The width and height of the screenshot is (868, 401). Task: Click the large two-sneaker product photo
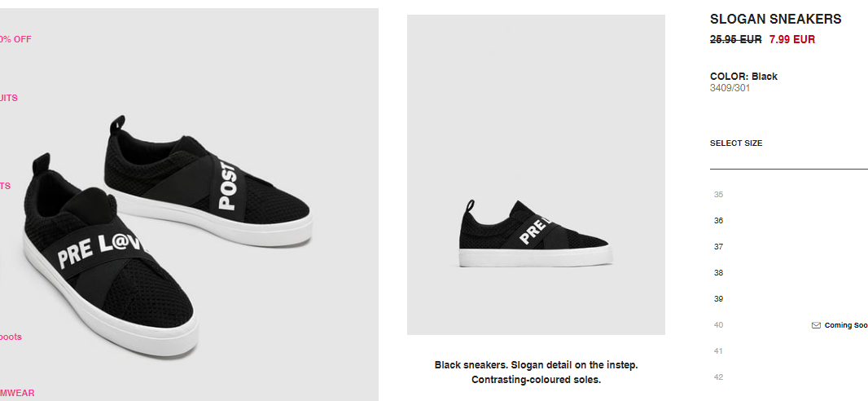(190, 205)
